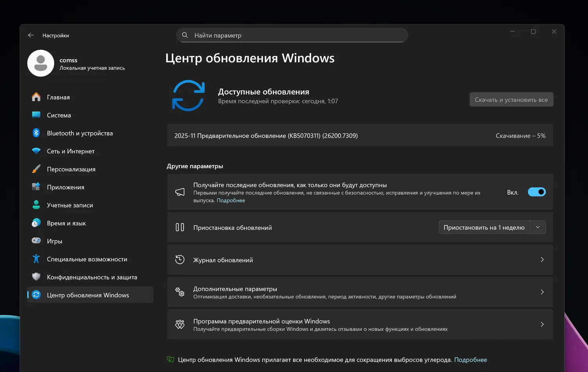Click Приостановить на 1 неделю button
Screen dimensions: 588x372
(484, 227)
